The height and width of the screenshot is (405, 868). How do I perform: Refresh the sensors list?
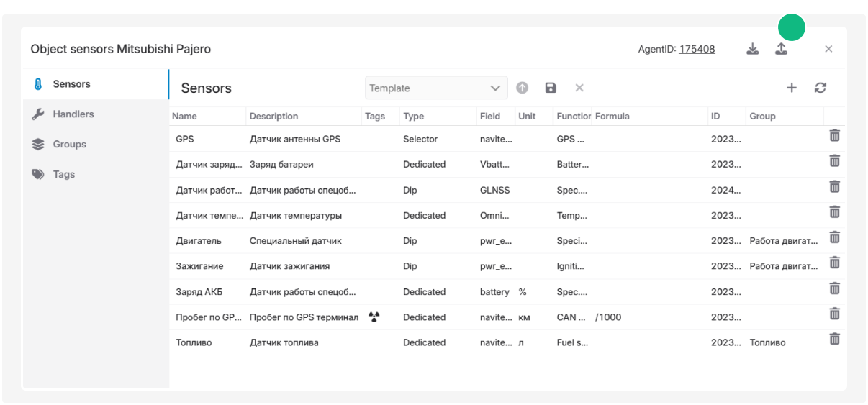point(820,88)
